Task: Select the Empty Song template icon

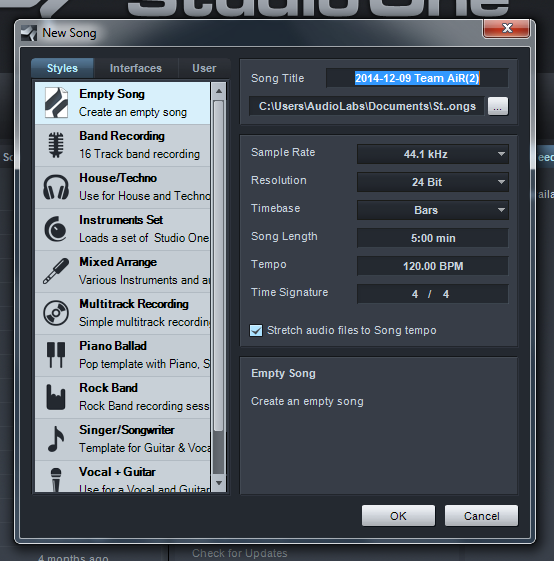Action: (56, 103)
